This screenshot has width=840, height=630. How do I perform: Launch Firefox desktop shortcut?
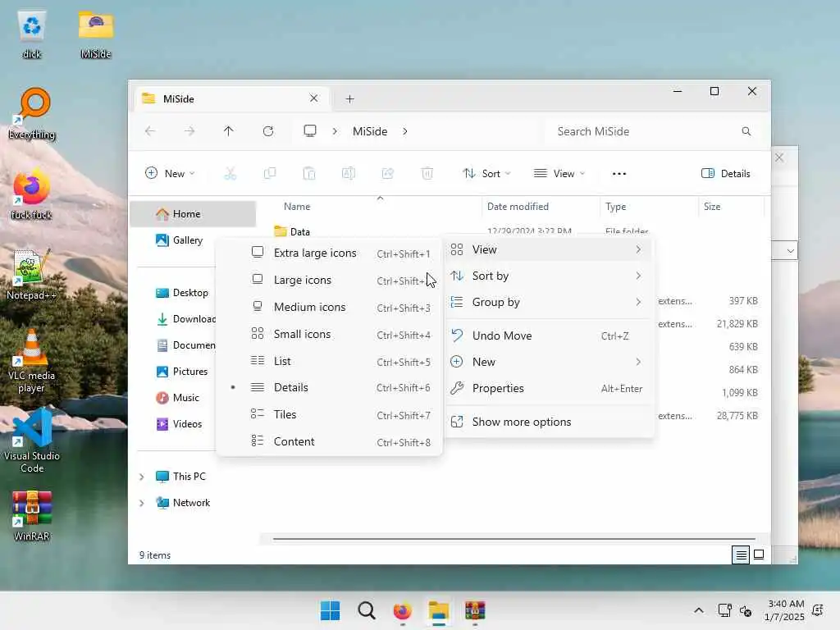click(x=32, y=194)
